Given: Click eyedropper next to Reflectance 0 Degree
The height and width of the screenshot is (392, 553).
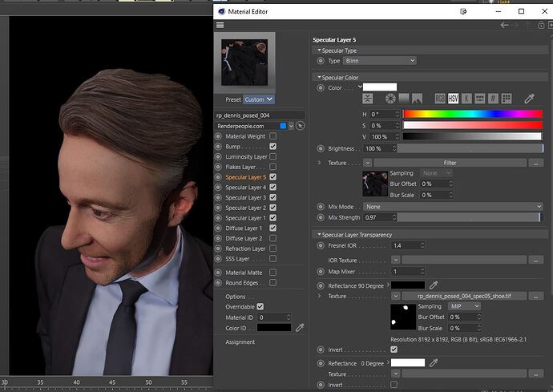Looking at the screenshot, I should (434, 362).
